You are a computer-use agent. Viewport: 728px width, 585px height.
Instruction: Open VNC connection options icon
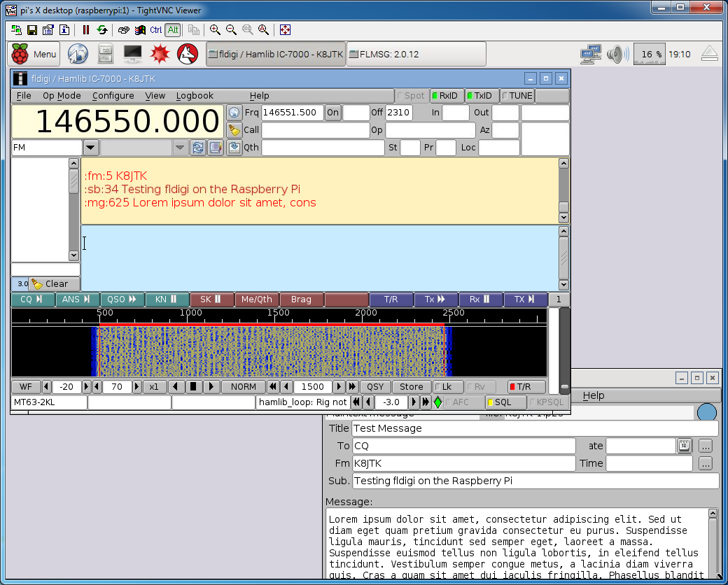pos(48,30)
